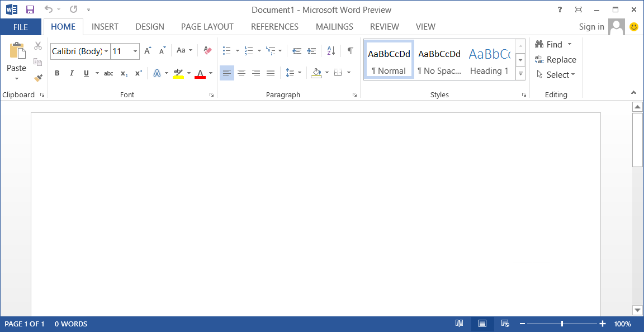Click Increase Indent icon
The height and width of the screenshot is (332, 644).
[x=311, y=50]
